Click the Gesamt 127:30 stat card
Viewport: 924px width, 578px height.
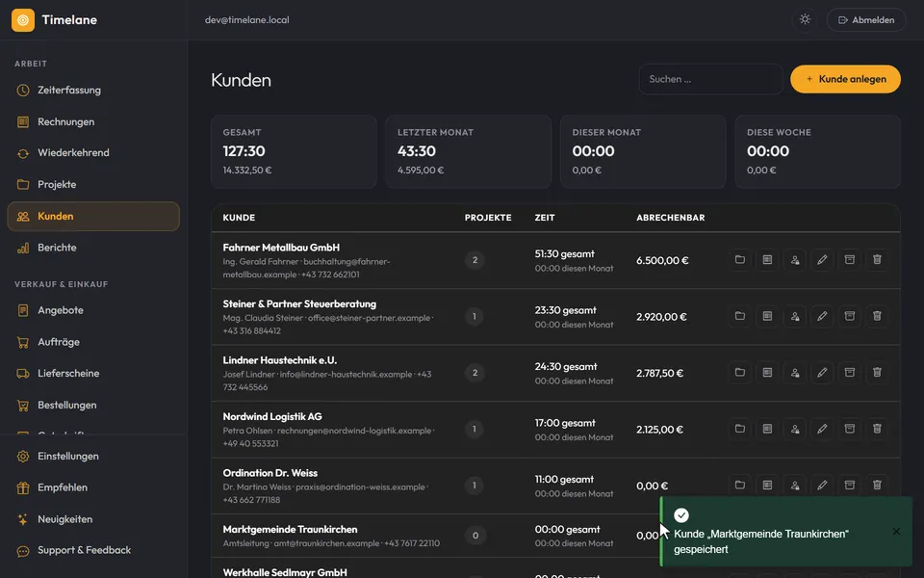[294, 151]
